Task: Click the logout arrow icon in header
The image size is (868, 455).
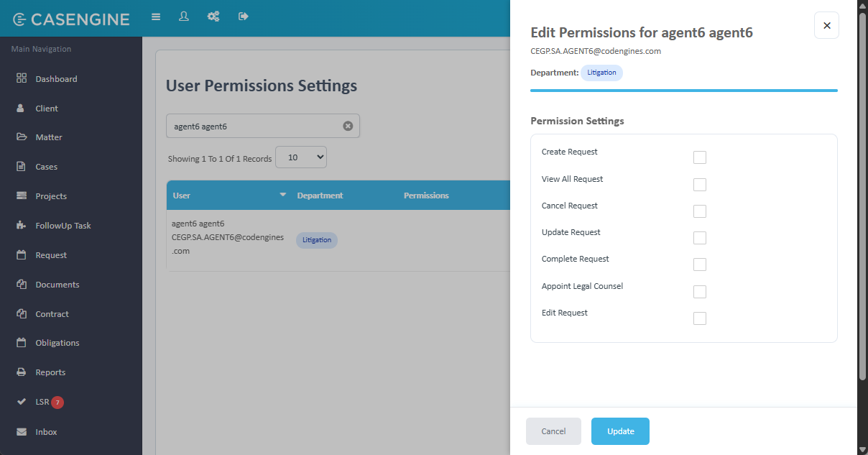Action: (x=244, y=17)
